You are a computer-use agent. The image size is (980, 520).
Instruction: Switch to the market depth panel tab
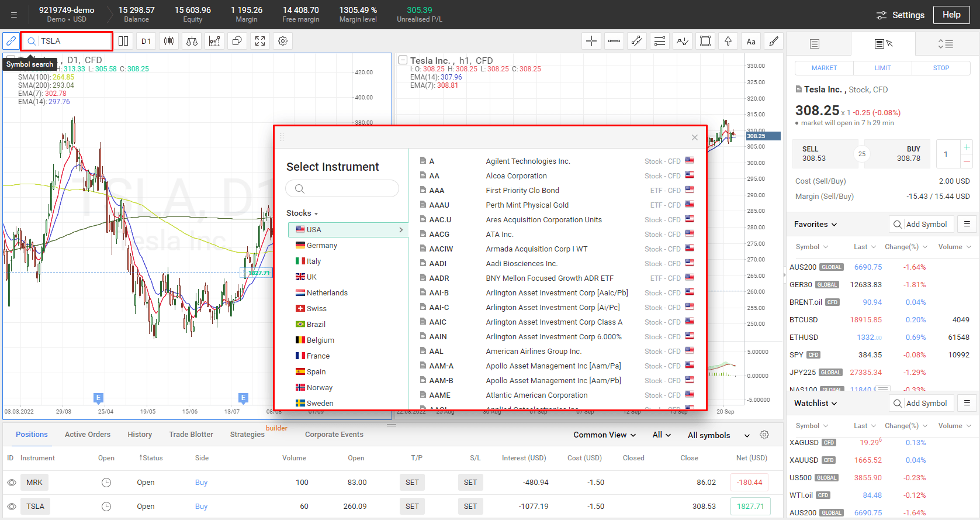coord(946,44)
